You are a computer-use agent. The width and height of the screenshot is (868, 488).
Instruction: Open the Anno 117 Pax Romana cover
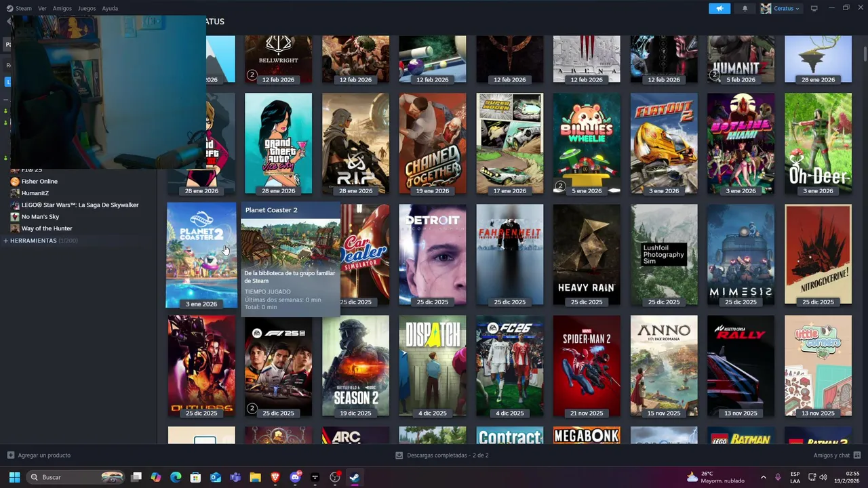664,365
